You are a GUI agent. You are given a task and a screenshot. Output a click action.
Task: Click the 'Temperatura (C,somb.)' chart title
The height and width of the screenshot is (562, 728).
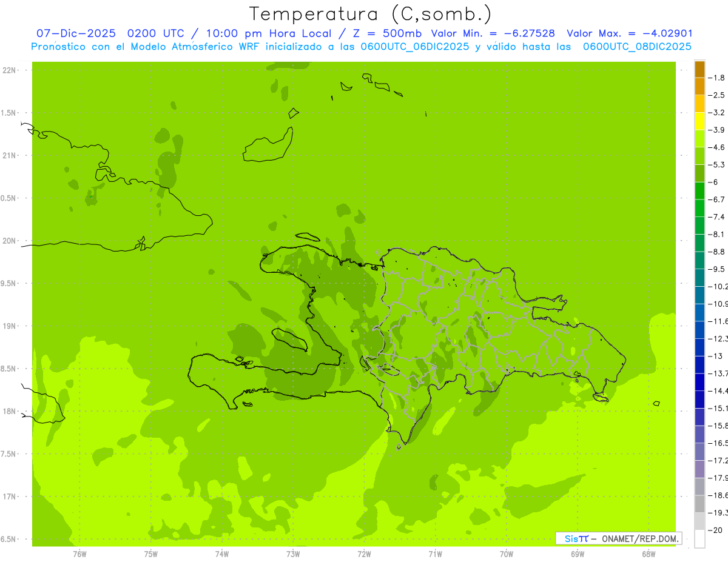coord(370,14)
